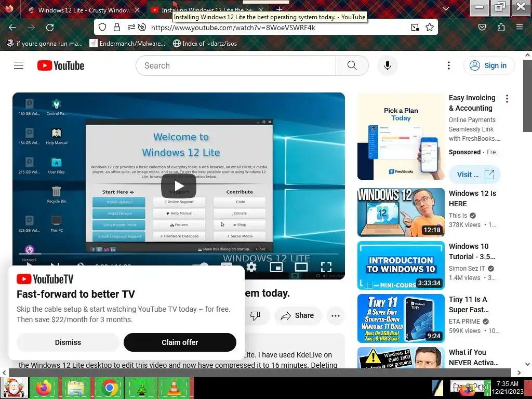Open the tracking protection shield icon

(x=102, y=27)
